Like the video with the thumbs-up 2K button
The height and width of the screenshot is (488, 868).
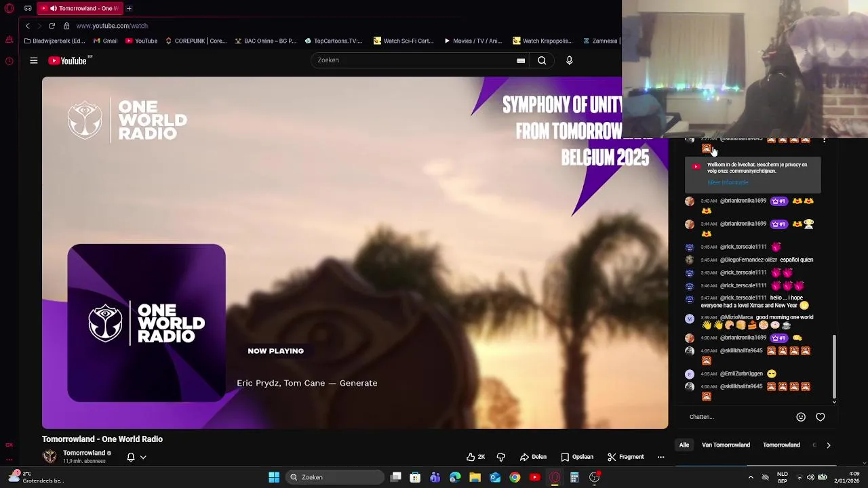[x=476, y=457]
